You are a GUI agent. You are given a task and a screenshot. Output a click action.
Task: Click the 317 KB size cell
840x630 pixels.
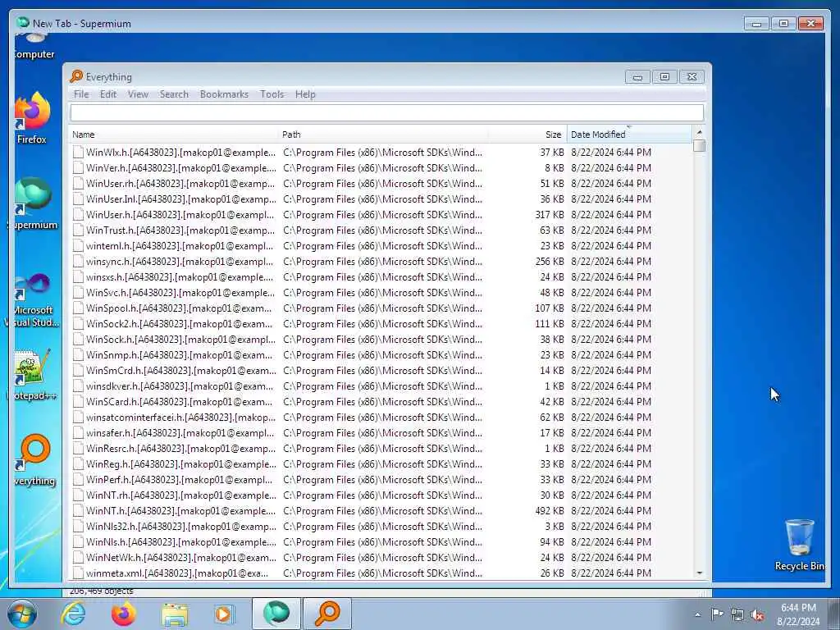(x=549, y=214)
